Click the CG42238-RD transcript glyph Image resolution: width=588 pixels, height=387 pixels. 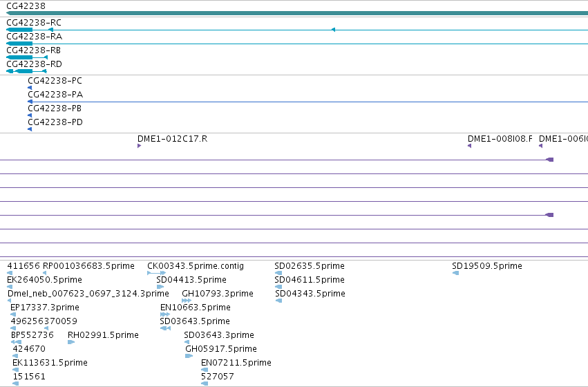tap(26, 71)
